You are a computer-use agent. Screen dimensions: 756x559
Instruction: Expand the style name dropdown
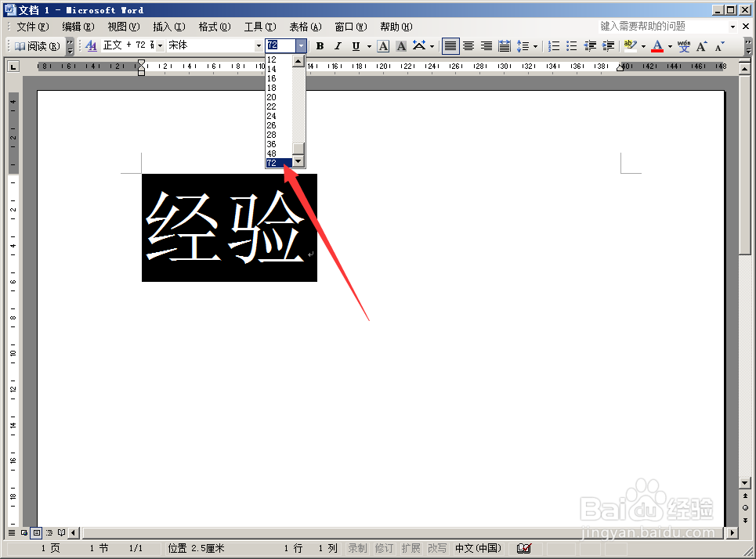[x=160, y=45]
